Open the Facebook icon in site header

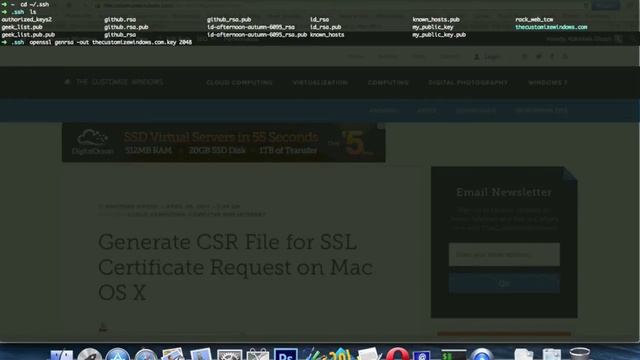coord(552,57)
